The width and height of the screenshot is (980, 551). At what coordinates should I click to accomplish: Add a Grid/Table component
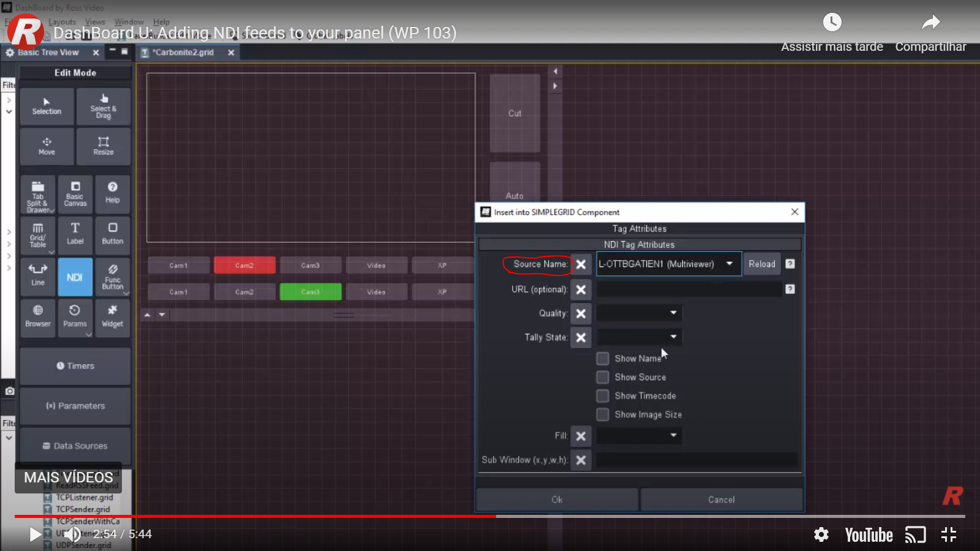click(x=38, y=236)
